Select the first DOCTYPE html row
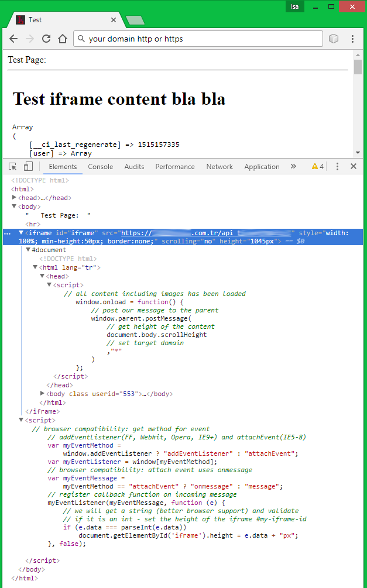This screenshot has width=367, height=588. [x=40, y=180]
